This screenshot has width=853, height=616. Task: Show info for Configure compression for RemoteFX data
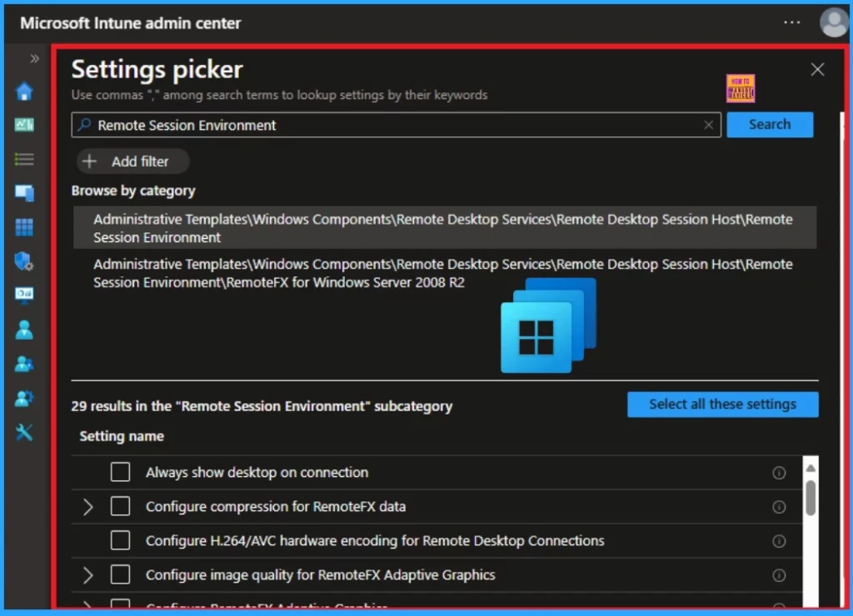779,507
